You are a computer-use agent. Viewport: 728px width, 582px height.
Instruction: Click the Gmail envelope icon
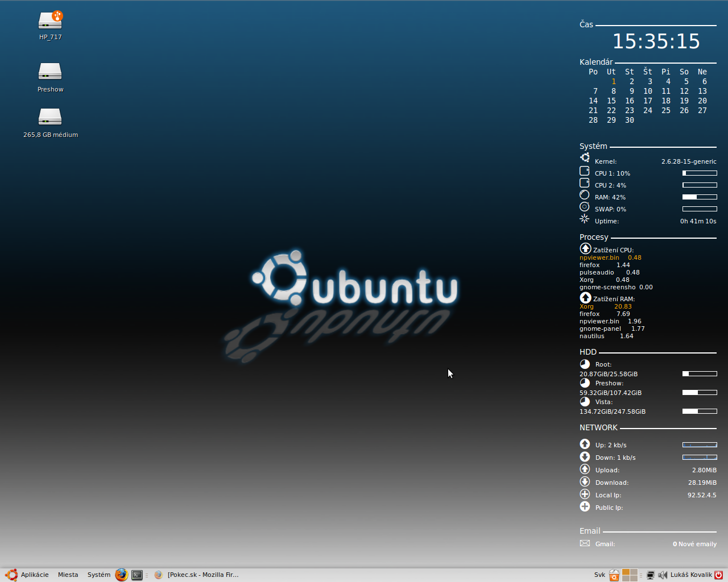pyautogui.click(x=585, y=543)
